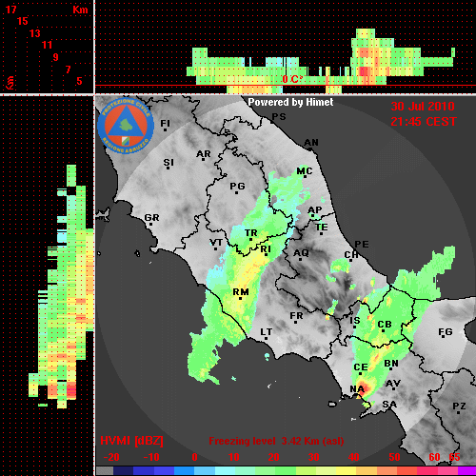Select the FI city label
The width and height of the screenshot is (476, 476).
click(x=166, y=123)
